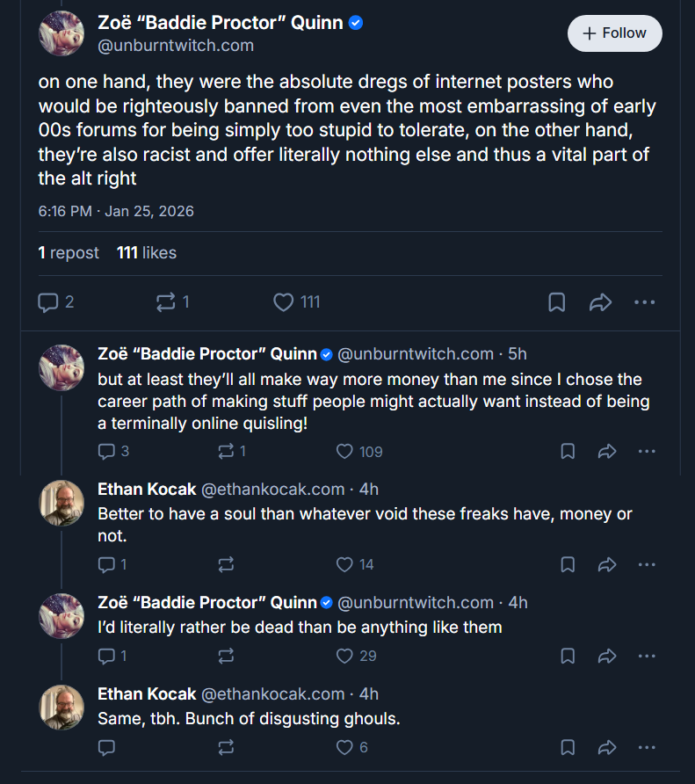Bookmark the main post
This screenshot has height=784, width=695.
(556, 302)
